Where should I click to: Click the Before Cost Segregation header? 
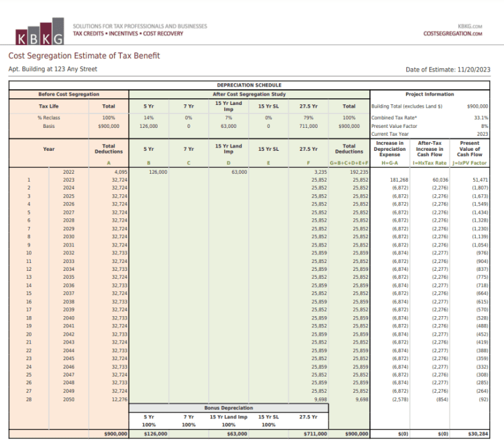[69, 94]
